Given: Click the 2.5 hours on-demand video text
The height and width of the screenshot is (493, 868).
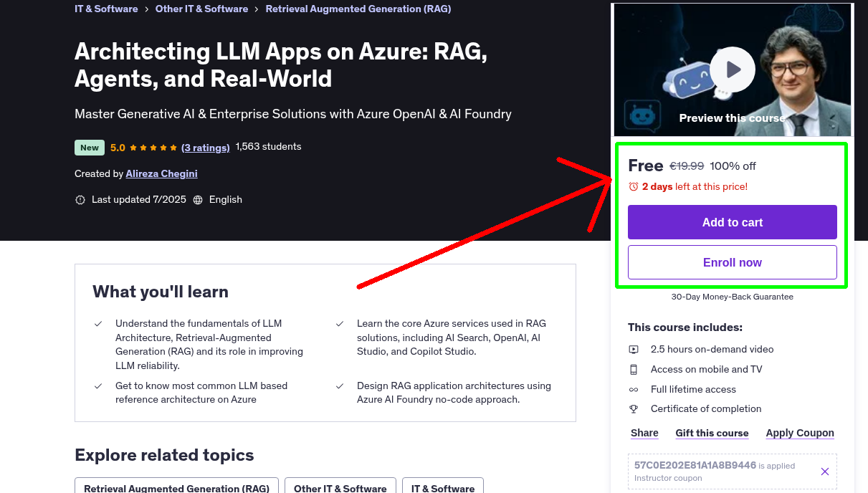Looking at the screenshot, I should click(x=712, y=350).
